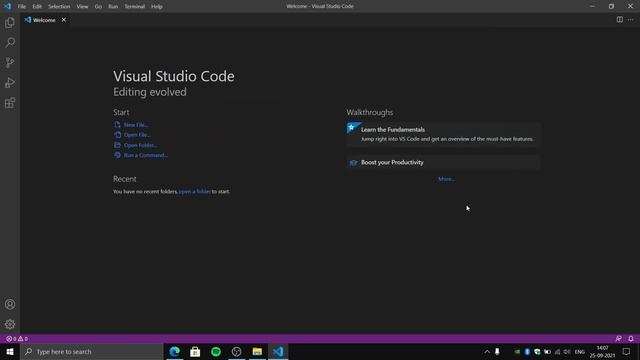Open the File menu
The width and height of the screenshot is (640, 360).
point(22,7)
